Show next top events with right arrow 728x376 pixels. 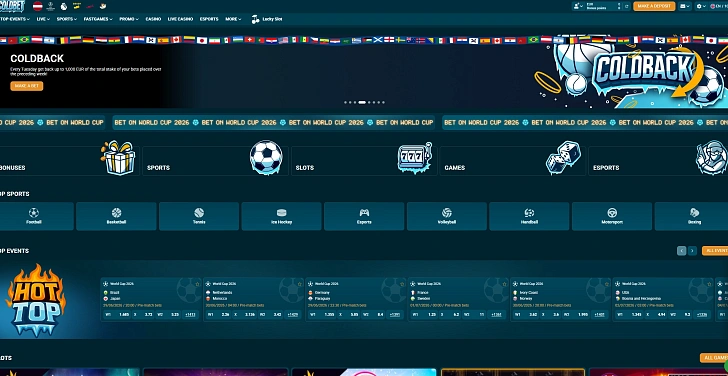692,251
